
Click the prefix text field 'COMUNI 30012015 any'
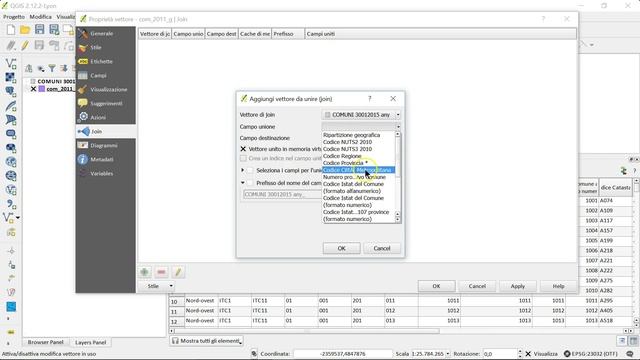(x=282, y=195)
